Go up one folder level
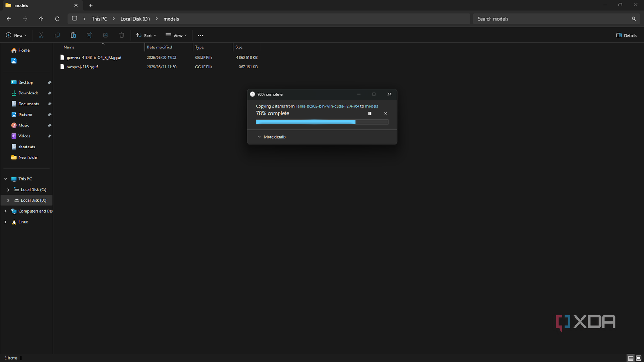The width and height of the screenshot is (644, 362). (x=41, y=19)
